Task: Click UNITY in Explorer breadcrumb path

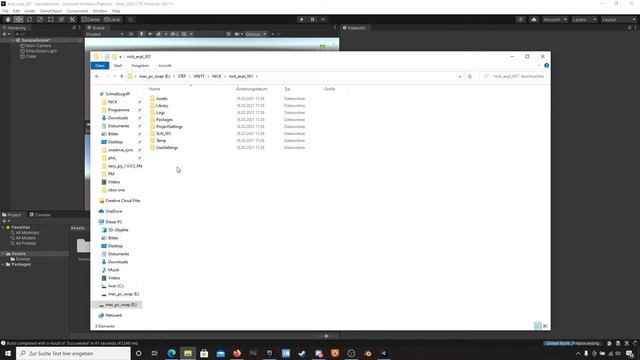Action: click(199, 76)
